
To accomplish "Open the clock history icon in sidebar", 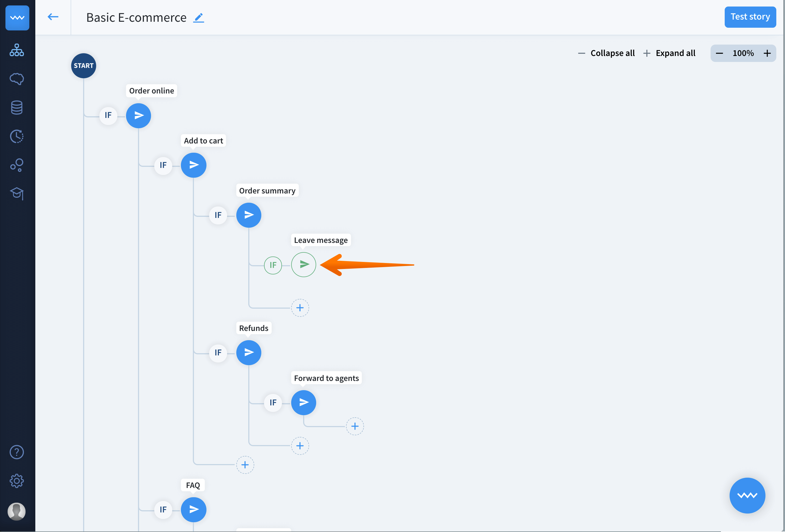I will pyautogui.click(x=17, y=136).
